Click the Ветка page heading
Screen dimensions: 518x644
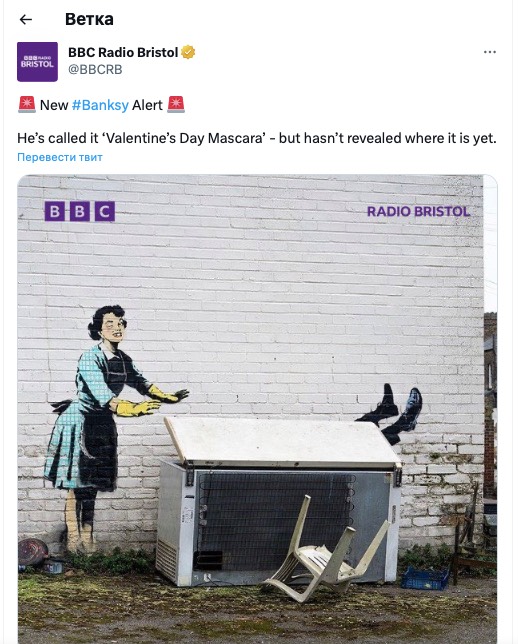[89, 19]
